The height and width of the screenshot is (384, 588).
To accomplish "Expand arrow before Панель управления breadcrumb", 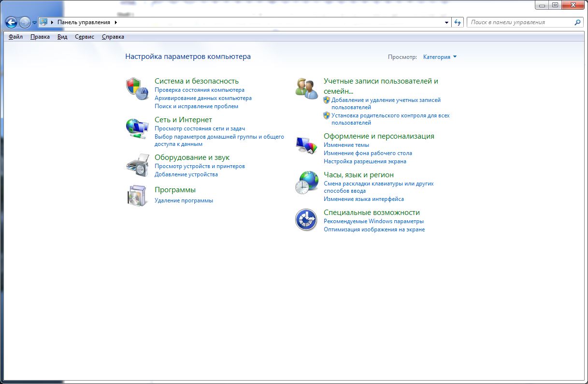I will (52, 22).
